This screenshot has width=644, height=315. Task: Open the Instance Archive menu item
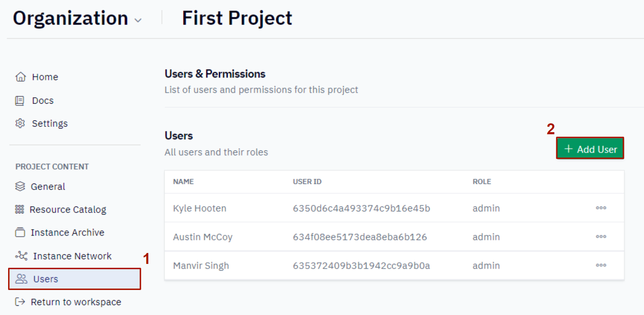pos(60,233)
